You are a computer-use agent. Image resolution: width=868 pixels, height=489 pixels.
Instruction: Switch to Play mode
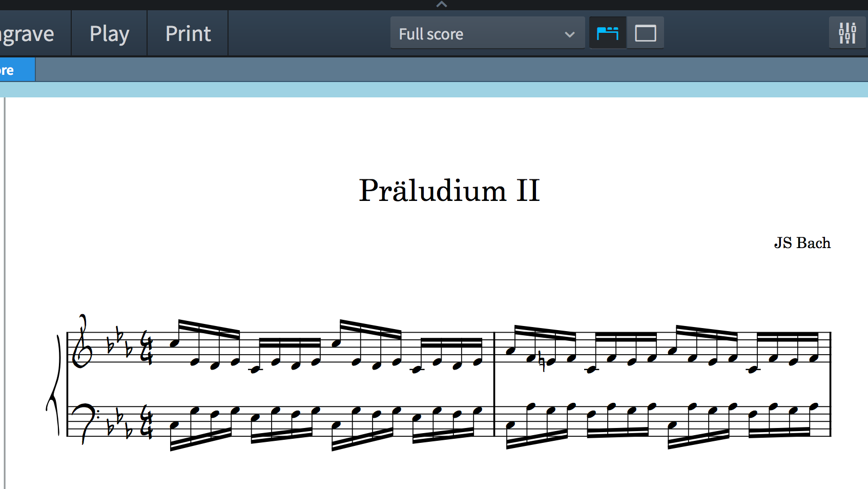(109, 34)
